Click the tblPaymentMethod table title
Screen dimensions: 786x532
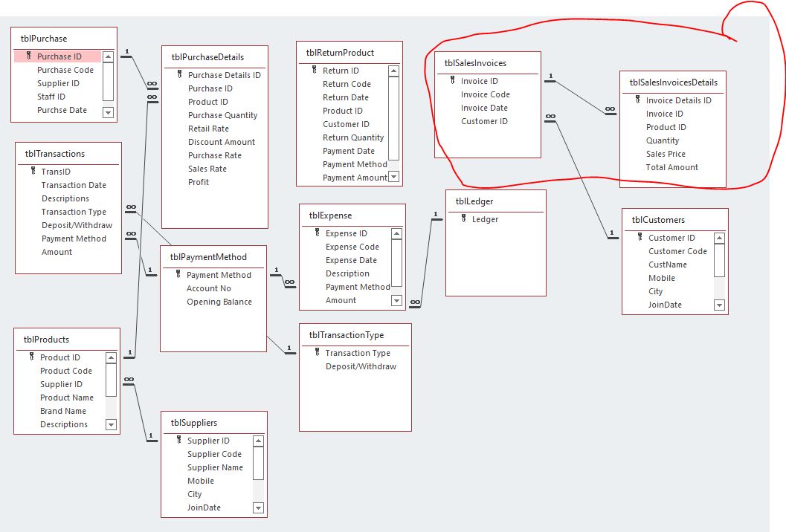pyautogui.click(x=208, y=257)
